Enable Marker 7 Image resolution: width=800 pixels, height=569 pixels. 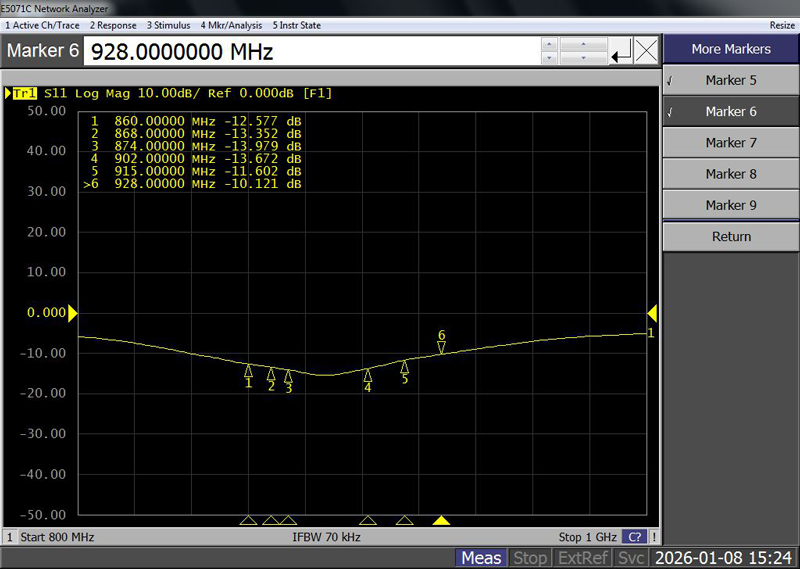coord(731,143)
